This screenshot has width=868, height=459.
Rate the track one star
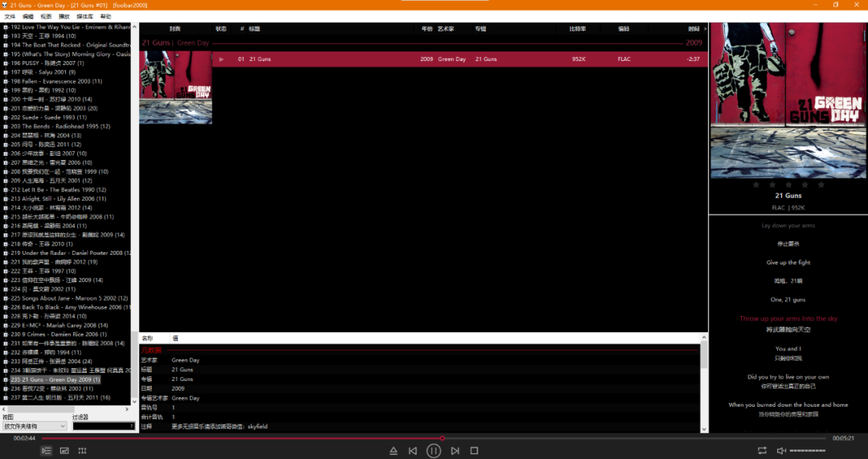click(x=756, y=185)
